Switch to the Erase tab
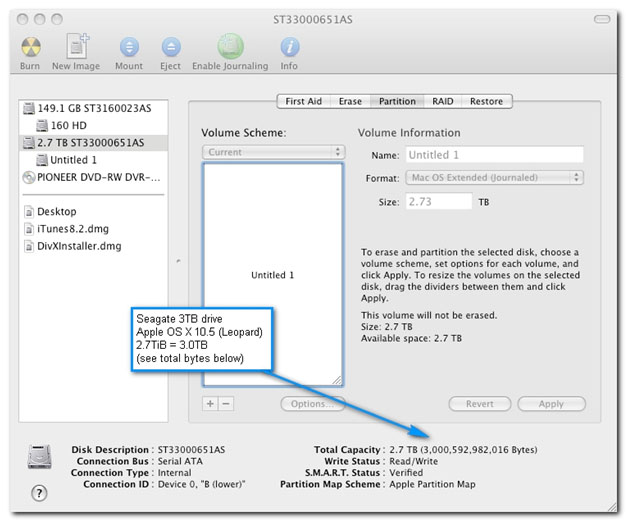The width and height of the screenshot is (628, 523). (350, 101)
